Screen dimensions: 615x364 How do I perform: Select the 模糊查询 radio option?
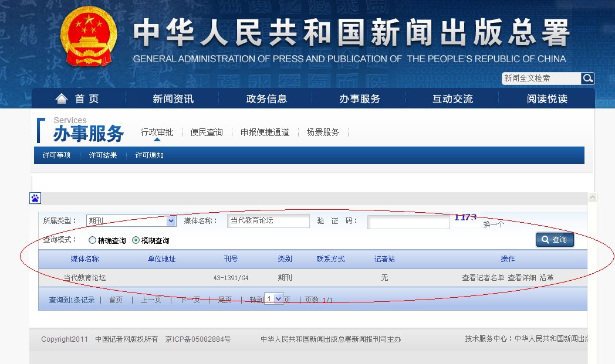point(136,240)
